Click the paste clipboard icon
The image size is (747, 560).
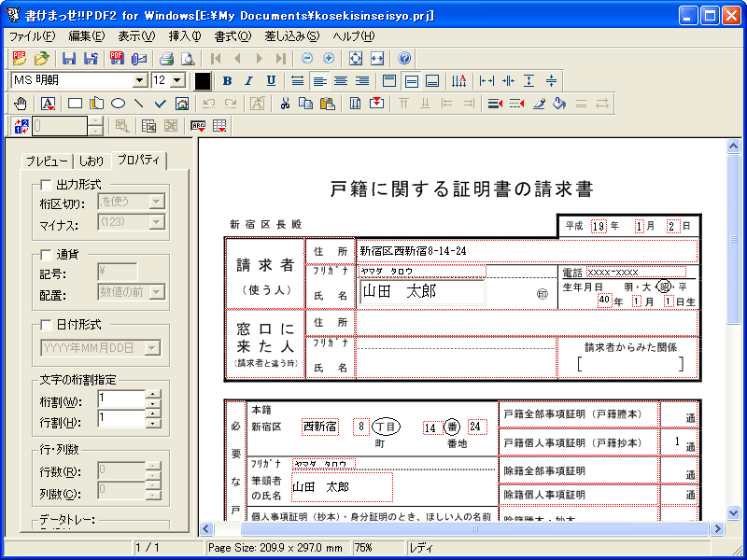[328, 104]
